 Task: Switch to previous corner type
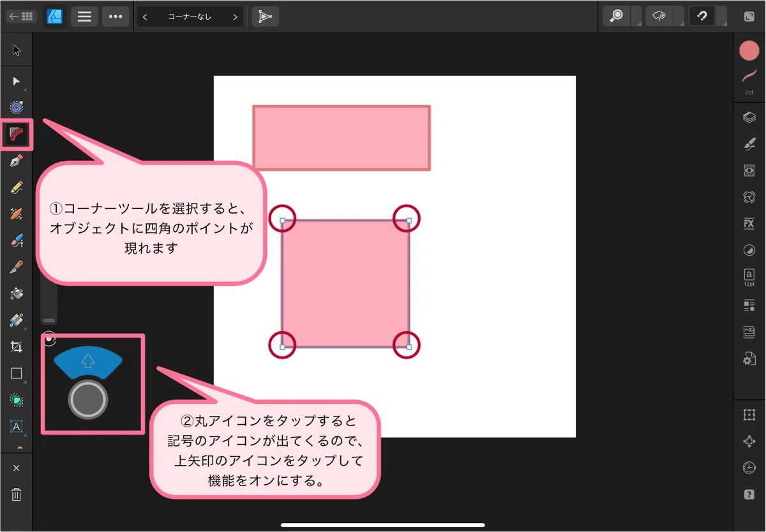(145, 17)
